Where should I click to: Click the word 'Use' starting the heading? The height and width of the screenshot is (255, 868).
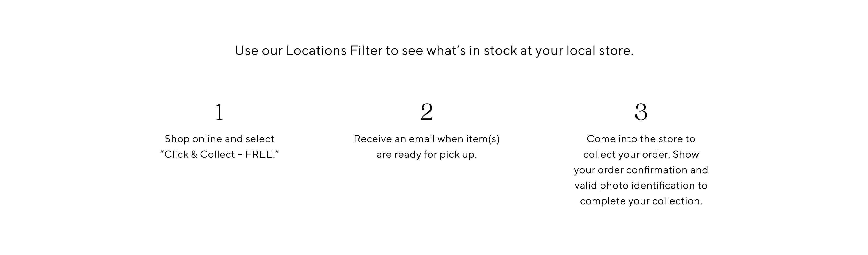246,51
